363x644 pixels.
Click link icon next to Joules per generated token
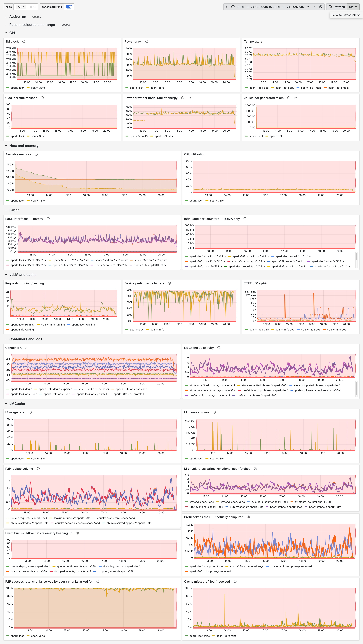pyautogui.click(x=296, y=98)
